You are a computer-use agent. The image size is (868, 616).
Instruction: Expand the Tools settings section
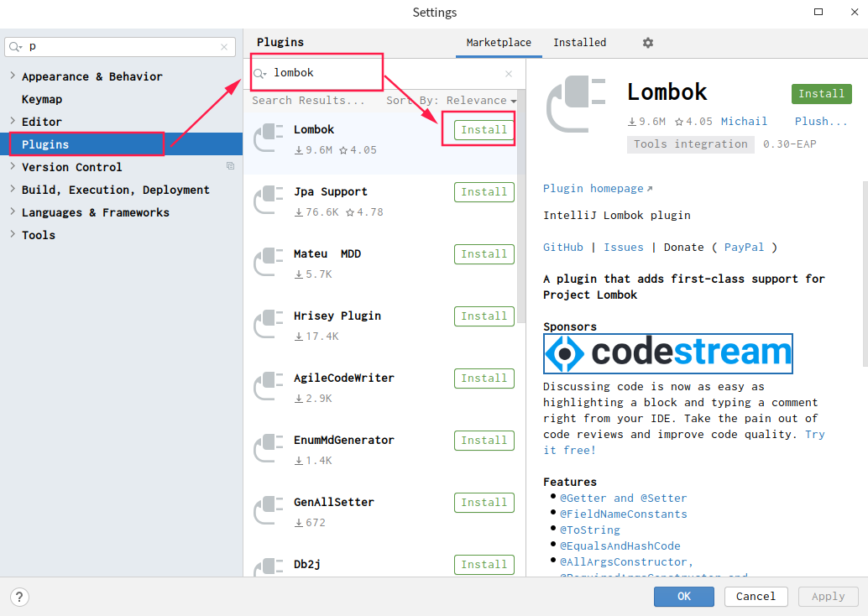pos(13,234)
